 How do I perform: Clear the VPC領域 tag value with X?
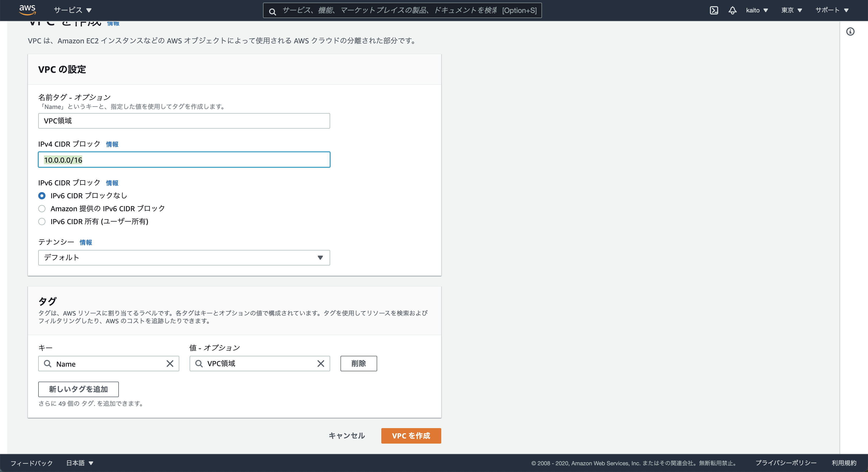[x=320, y=364]
